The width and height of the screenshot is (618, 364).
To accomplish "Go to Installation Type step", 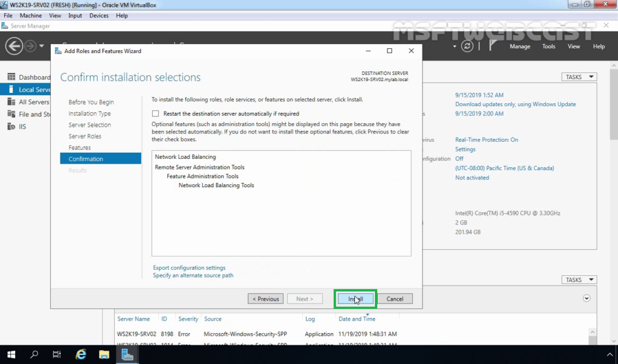I will 89,113.
